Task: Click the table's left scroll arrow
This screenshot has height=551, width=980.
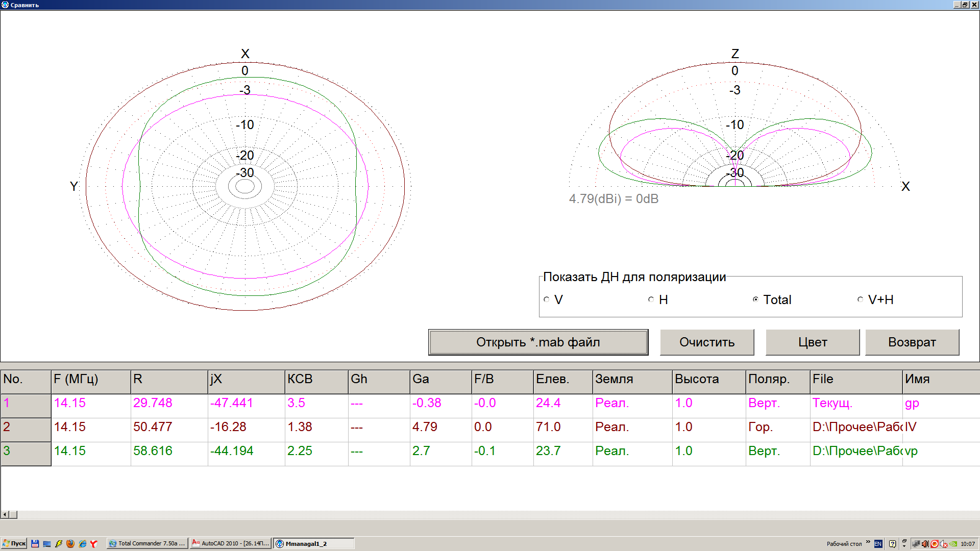Action: click(x=5, y=515)
